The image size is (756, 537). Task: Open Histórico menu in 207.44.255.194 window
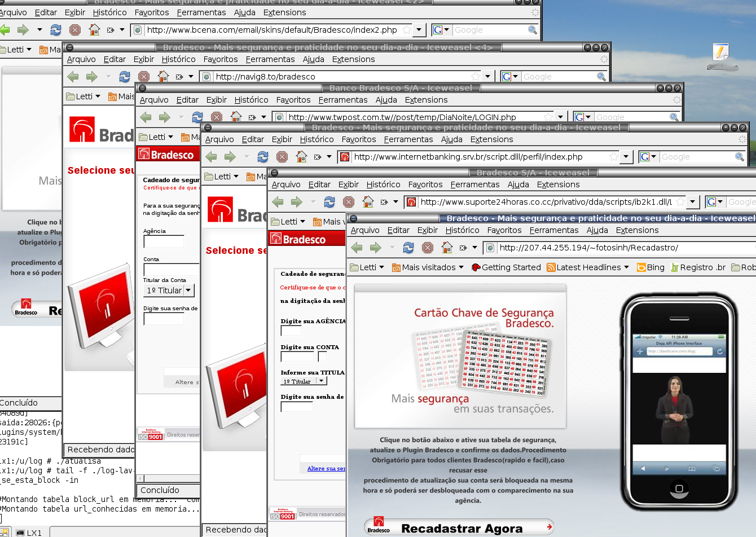462,230
